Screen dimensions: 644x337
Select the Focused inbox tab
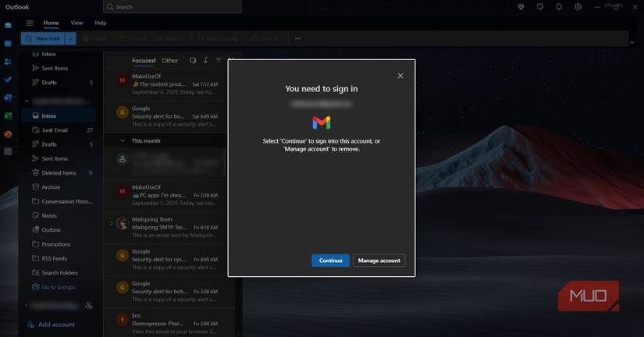[144, 61]
